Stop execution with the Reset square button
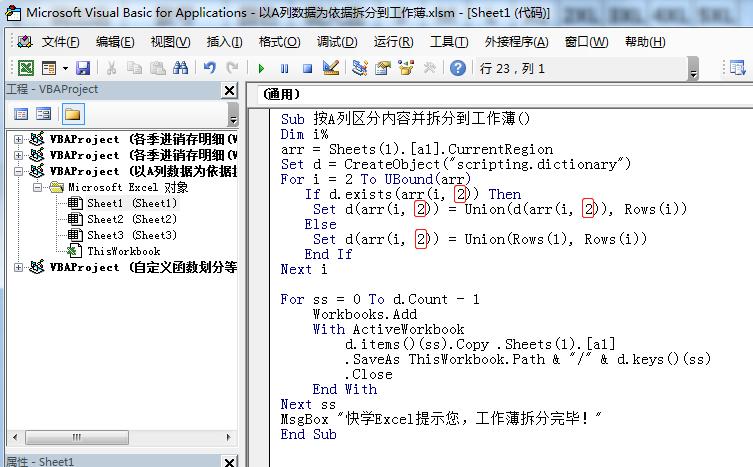 pyautogui.click(x=307, y=68)
